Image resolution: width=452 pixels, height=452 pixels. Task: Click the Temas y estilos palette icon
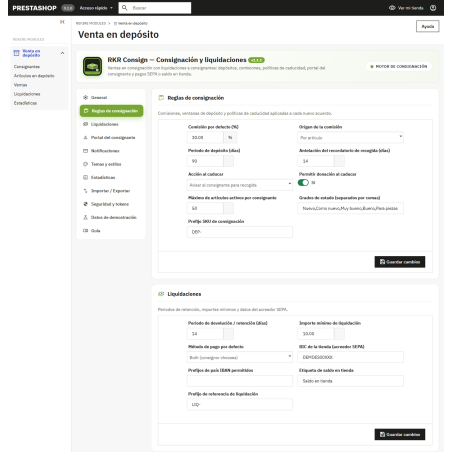pyautogui.click(x=85, y=164)
